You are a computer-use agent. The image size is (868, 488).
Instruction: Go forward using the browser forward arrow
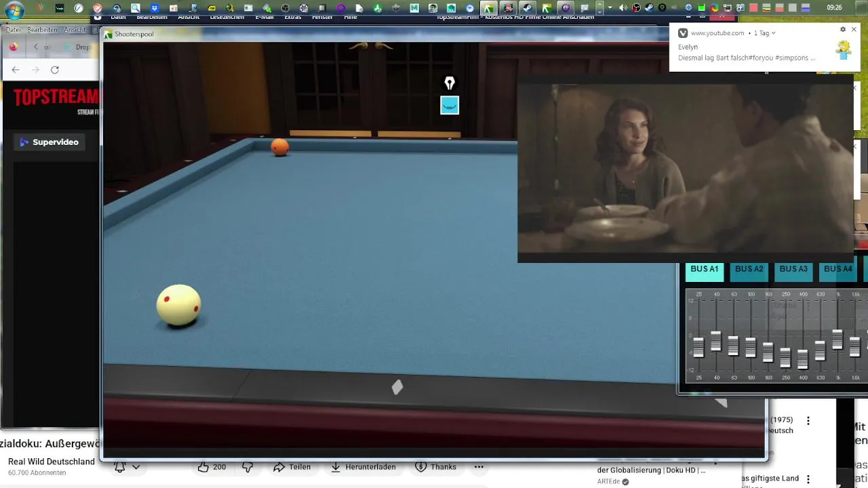click(x=35, y=70)
